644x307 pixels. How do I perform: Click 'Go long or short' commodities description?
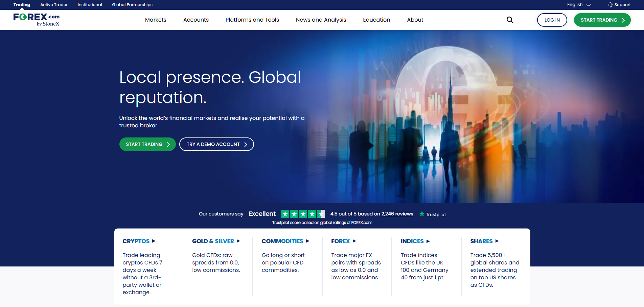click(283, 262)
